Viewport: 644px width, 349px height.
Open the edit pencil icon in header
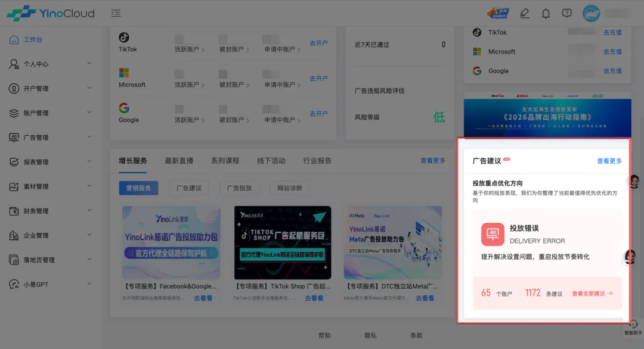525,14
